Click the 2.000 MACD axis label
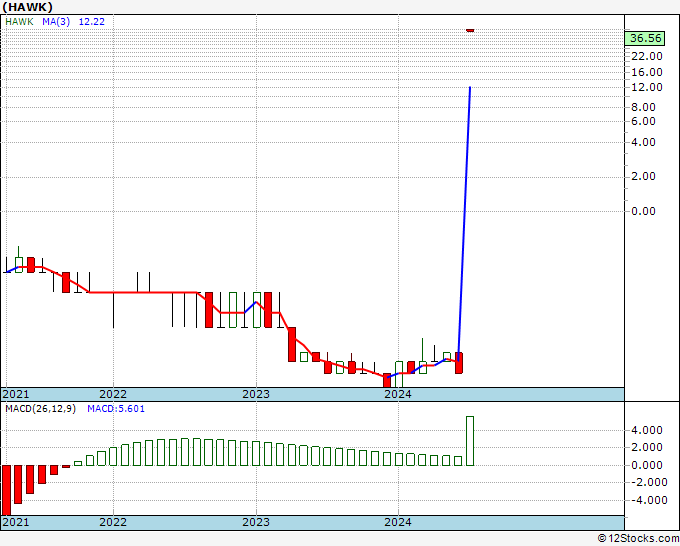The width and height of the screenshot is (680, 546). [647, 447]
